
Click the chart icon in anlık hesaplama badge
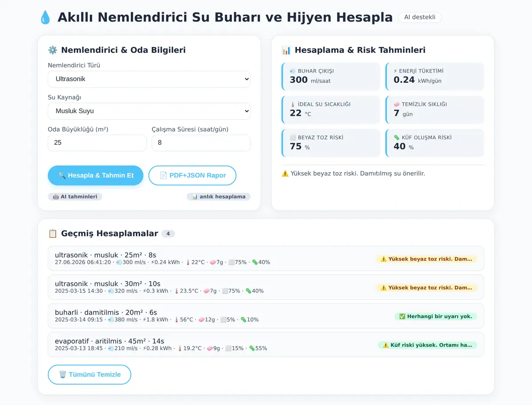195,197
